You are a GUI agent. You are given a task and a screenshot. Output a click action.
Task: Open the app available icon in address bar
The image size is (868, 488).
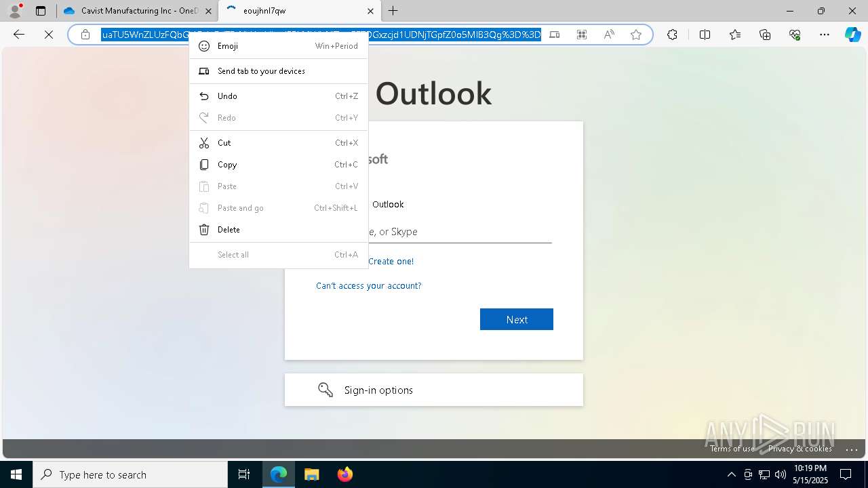555,35
